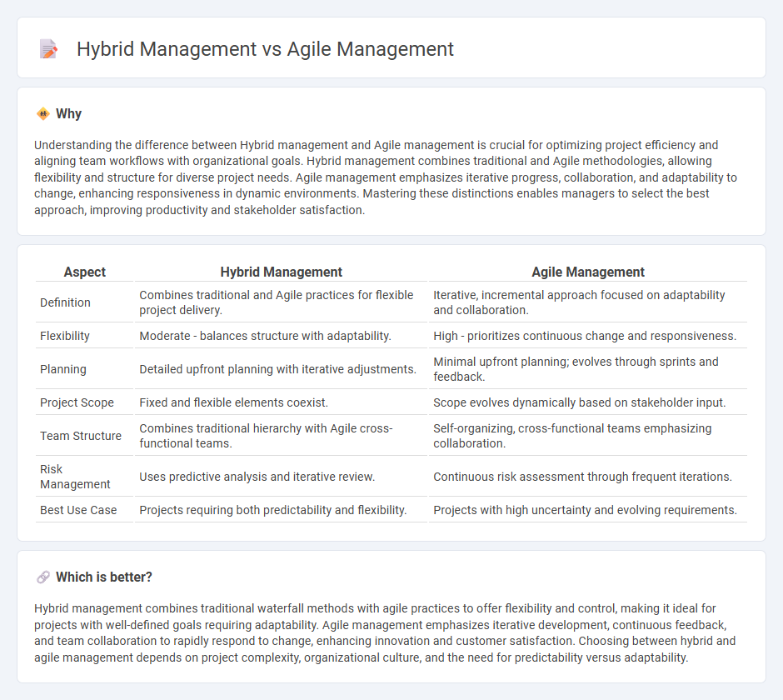The height and width of the screenshot is (700, 783).
Task: Click the Which is better? heading
Action: coord(104,577)
